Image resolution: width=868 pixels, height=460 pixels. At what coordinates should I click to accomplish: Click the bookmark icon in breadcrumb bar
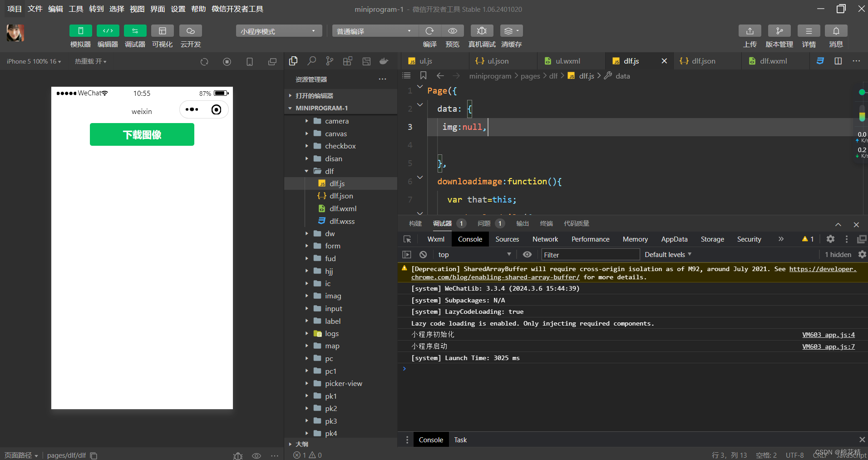(423, 75)
